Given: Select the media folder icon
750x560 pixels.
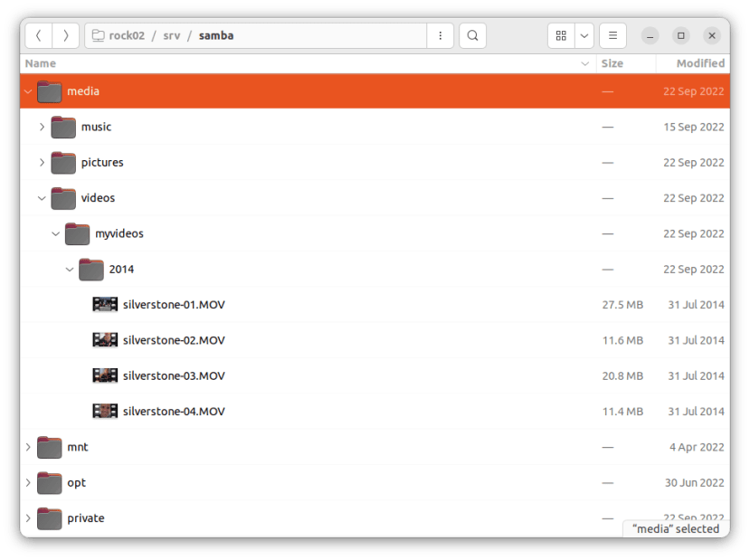Looking at the screenshot, I should [49, 91].
